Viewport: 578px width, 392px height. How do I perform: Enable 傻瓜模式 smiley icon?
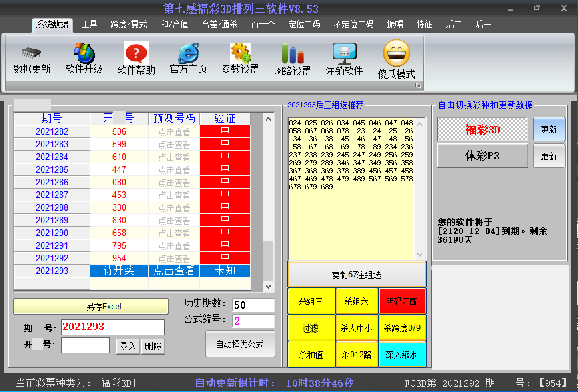tap(396, 53)
